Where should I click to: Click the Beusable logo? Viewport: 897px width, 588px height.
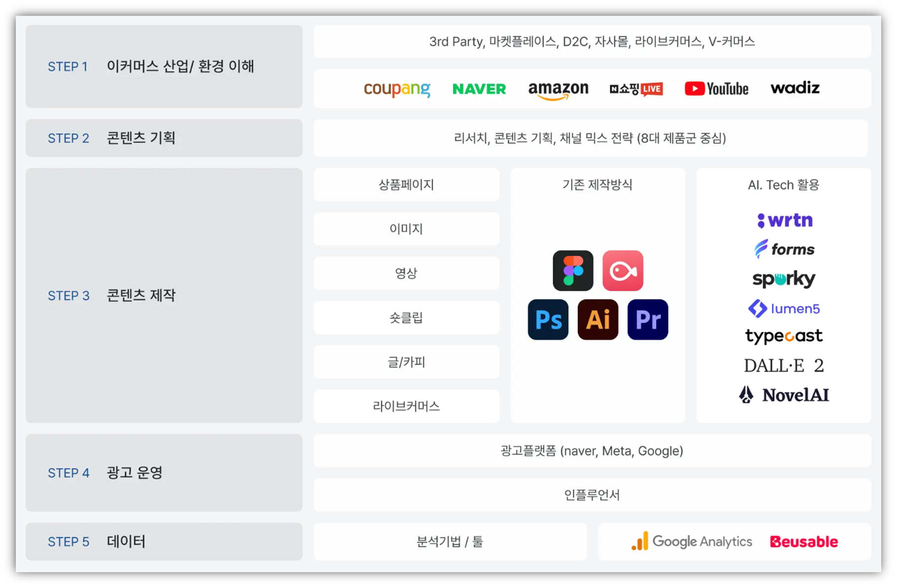tap(804, 542)
